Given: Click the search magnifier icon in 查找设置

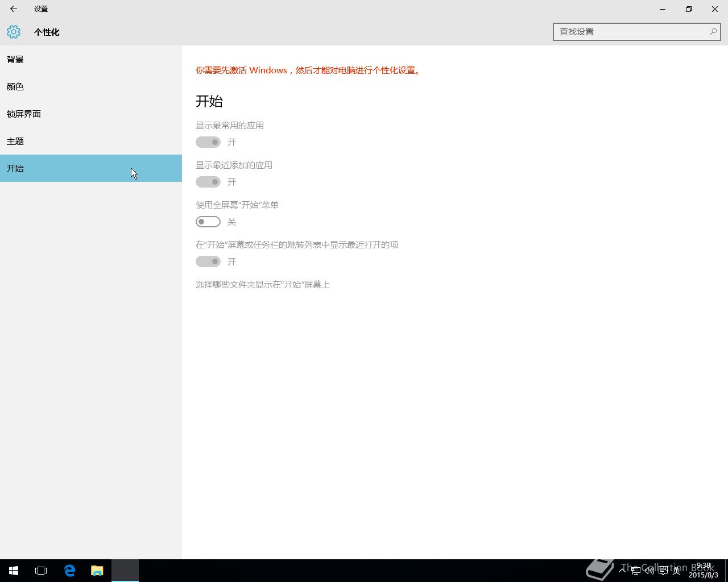Looking at the screenshot, I should pos(713,32).
